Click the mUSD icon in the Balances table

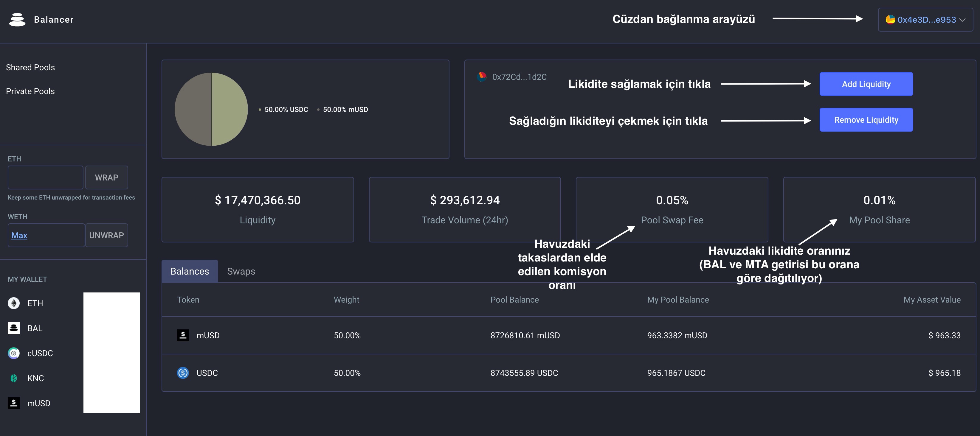pos(183,335)
